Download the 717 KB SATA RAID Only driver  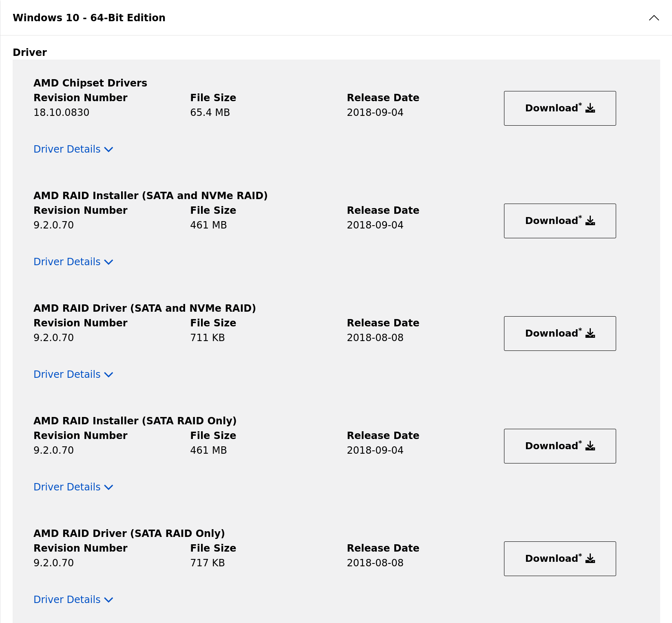pos(559,559)
